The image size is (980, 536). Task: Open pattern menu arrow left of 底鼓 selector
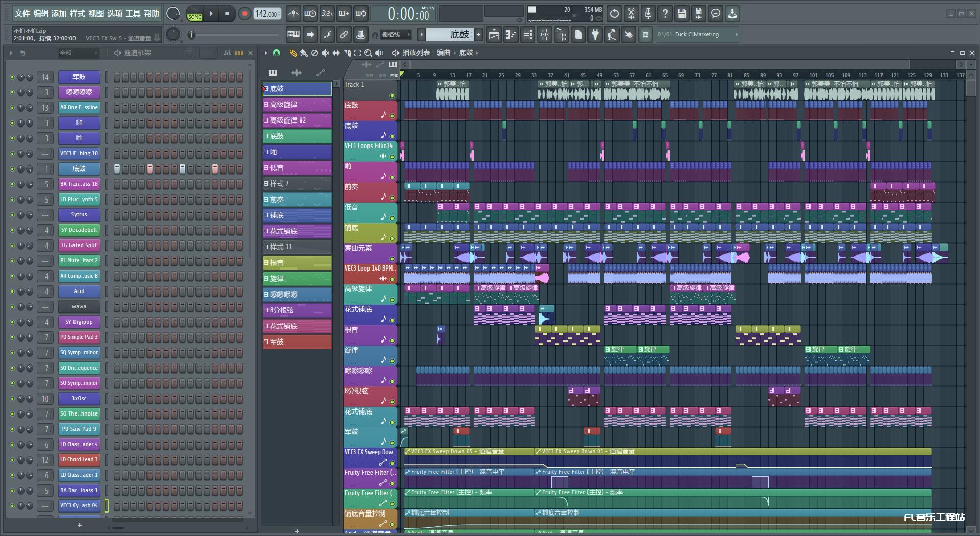pos(421,34)
